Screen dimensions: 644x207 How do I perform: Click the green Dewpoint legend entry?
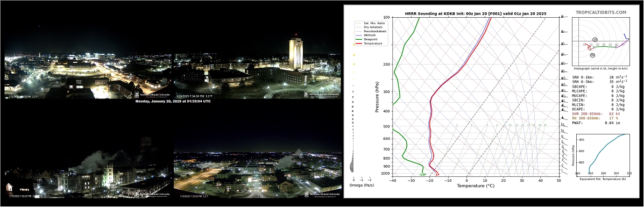(x=367, y=39)
